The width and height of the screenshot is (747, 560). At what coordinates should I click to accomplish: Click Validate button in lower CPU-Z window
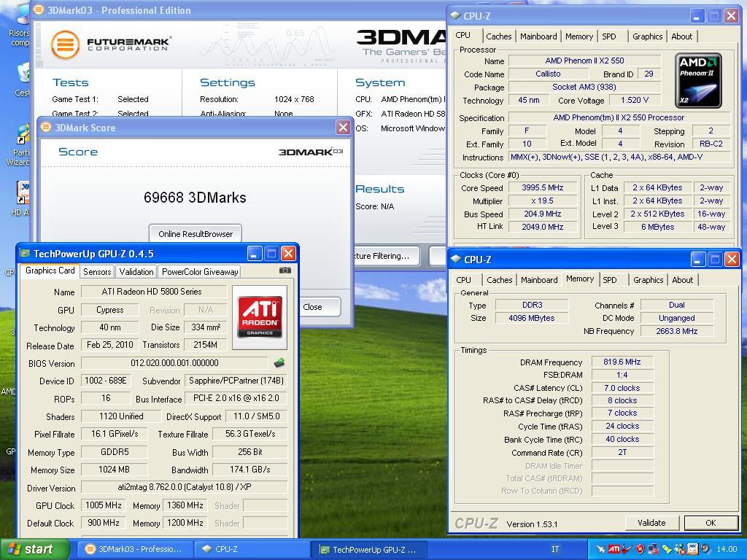point(651,523)
